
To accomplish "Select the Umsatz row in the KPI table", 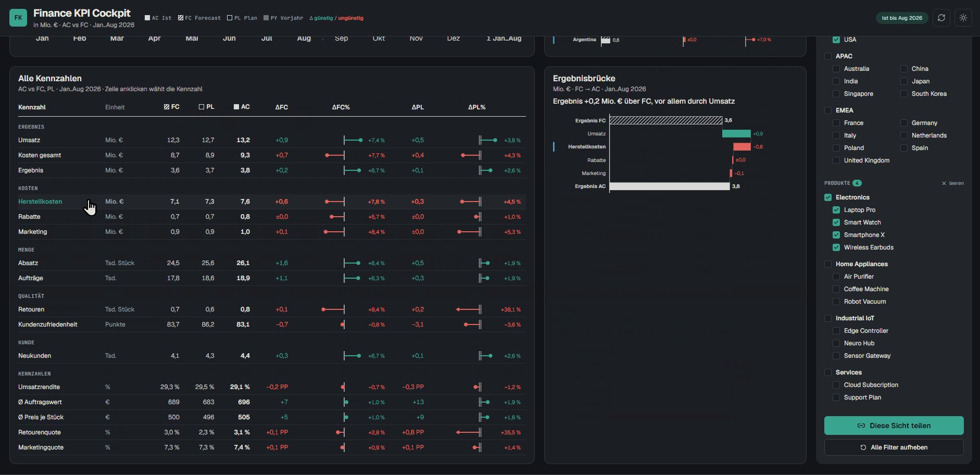I will [272, 140].
